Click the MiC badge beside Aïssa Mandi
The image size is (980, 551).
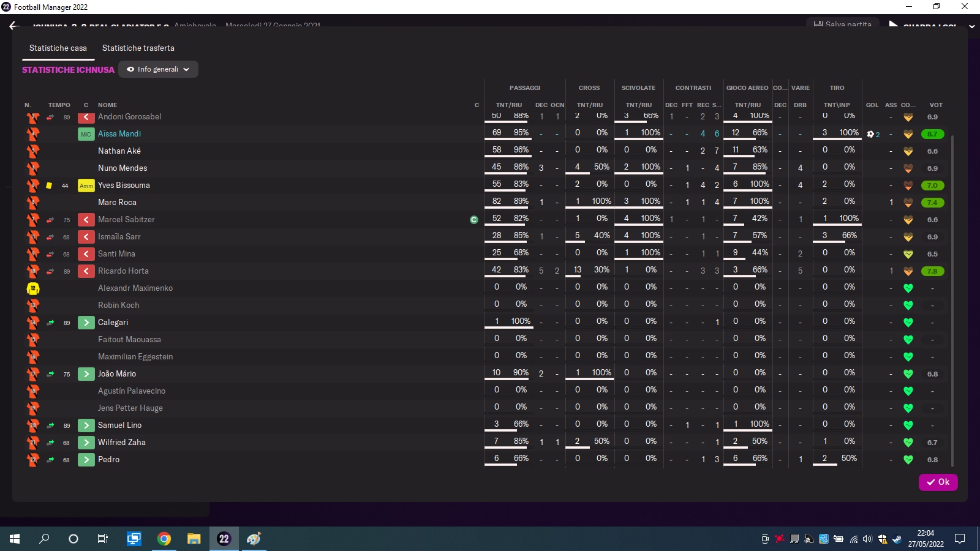86,134
